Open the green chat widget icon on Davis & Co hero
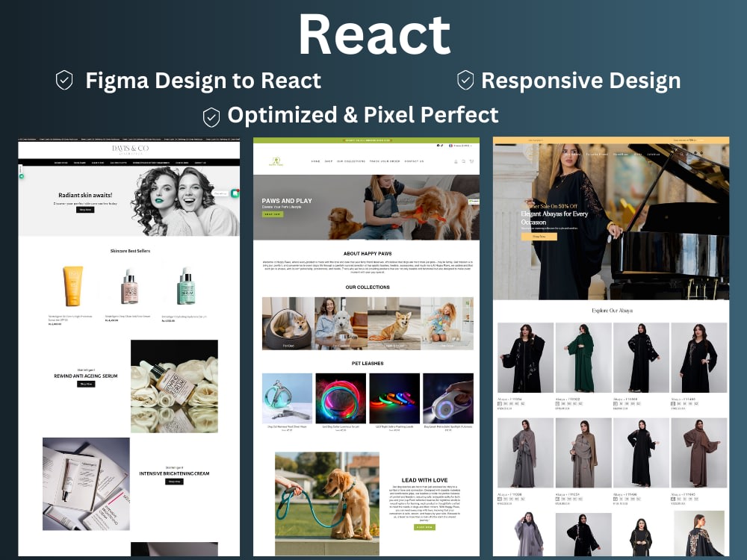This screenshot has width=747, height=560. (x=235, y=193)
